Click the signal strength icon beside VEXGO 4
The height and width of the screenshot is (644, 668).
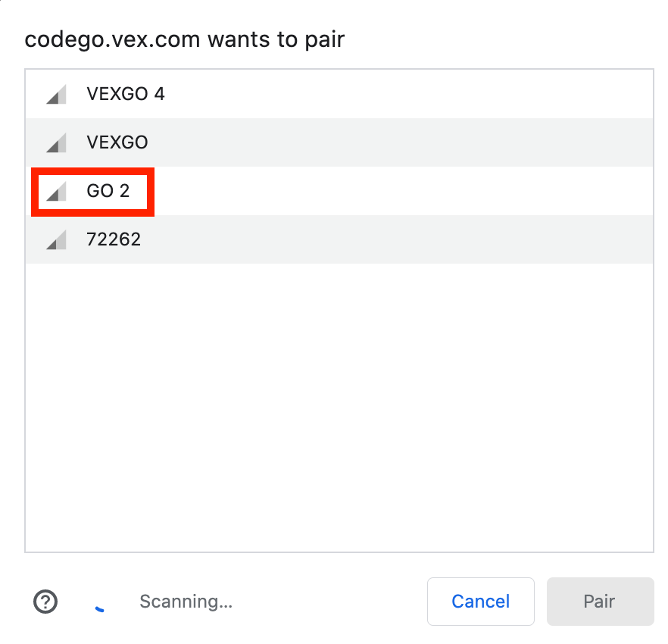[56, 94]
